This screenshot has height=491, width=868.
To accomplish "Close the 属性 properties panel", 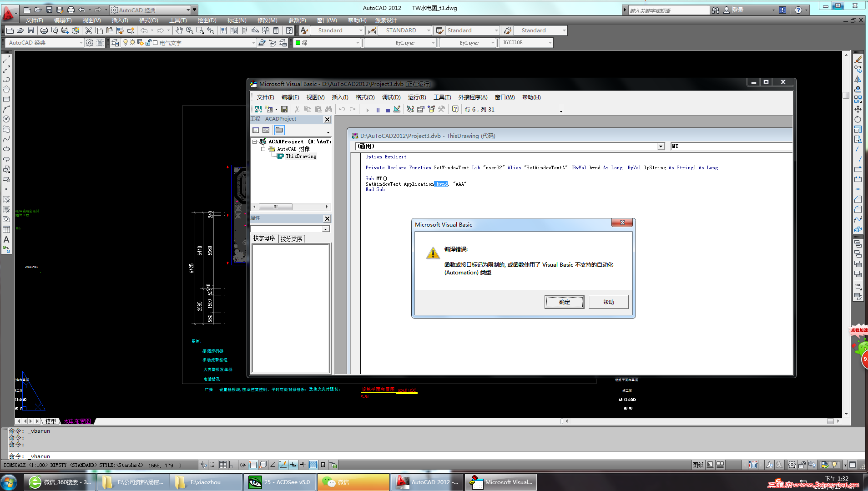I will [327, 218].
